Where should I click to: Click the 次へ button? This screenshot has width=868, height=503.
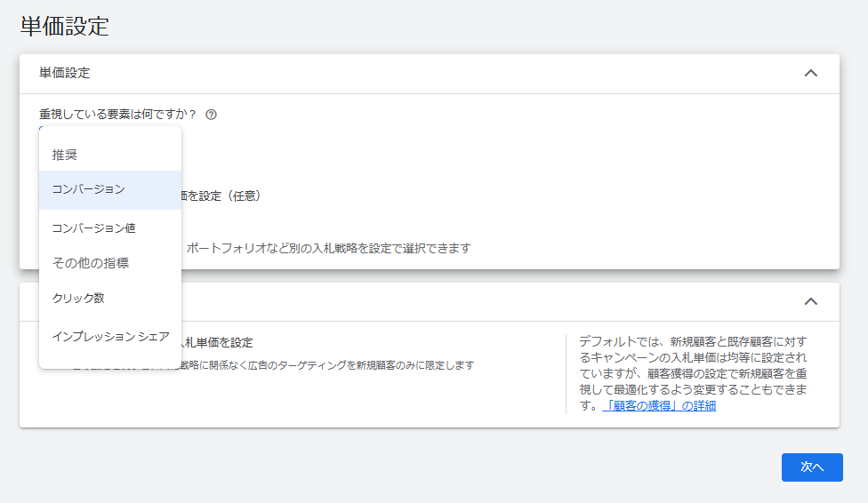[x=812, y=467]
